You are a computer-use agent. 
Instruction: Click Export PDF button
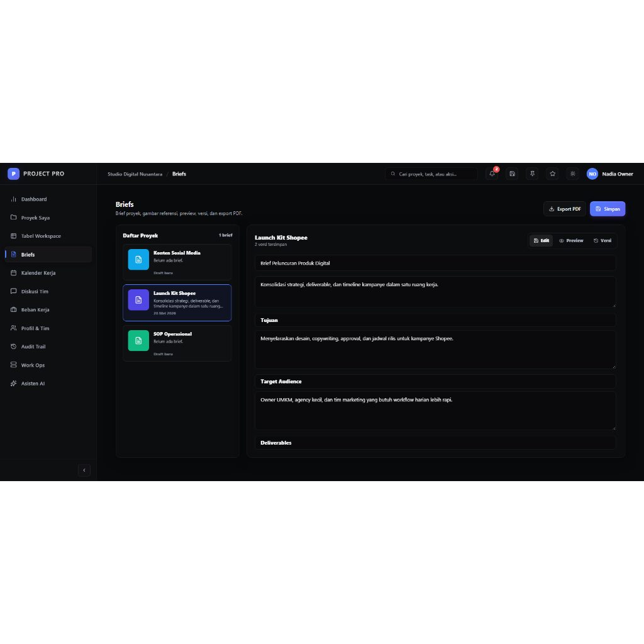[x=565, y=209]
